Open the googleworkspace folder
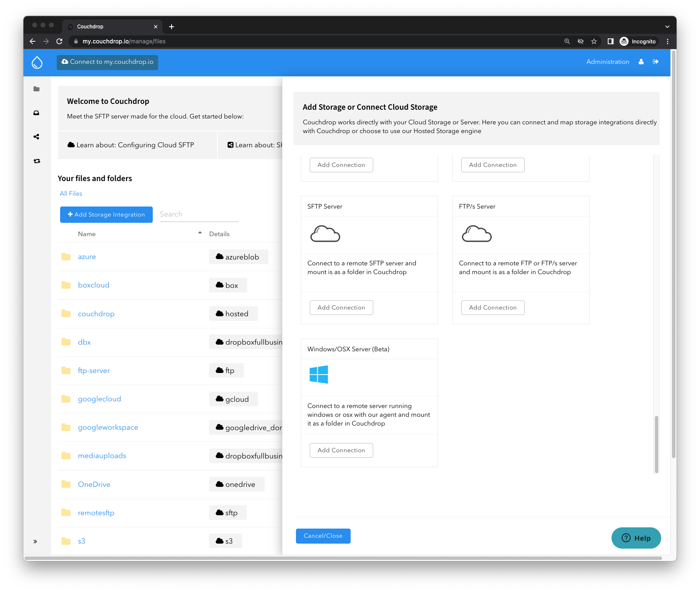Image resolution: width=700 pixels, height=592 pixels. pos(108,427)
